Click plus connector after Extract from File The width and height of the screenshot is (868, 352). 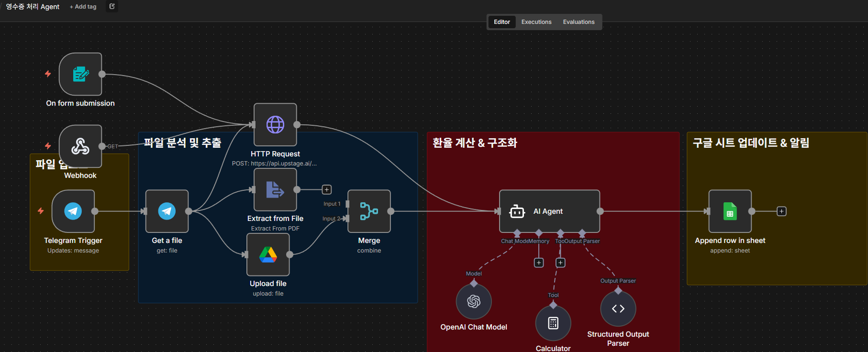click(327, 189)
